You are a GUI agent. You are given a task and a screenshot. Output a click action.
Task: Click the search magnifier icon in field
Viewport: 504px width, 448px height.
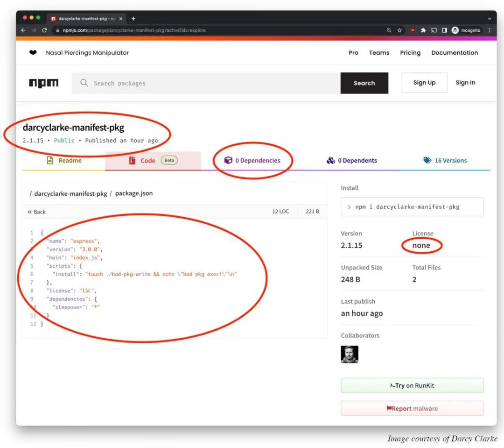click(x=84, y=83)
